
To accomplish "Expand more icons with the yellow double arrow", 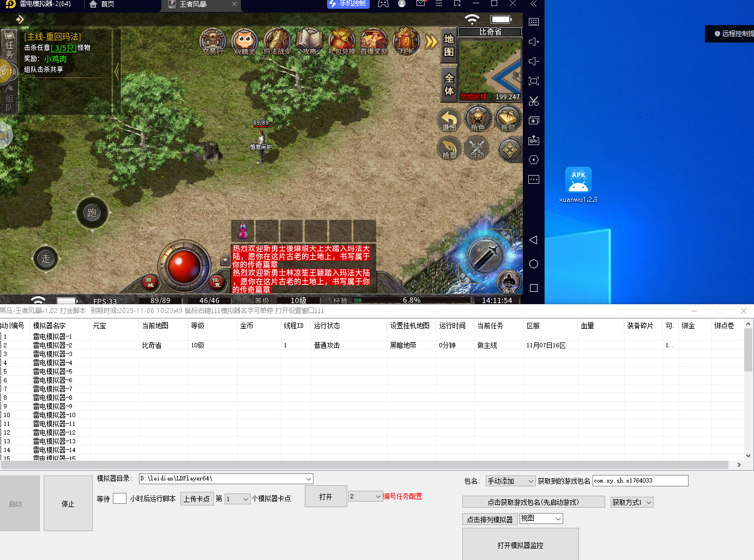I will pos(431,41).
